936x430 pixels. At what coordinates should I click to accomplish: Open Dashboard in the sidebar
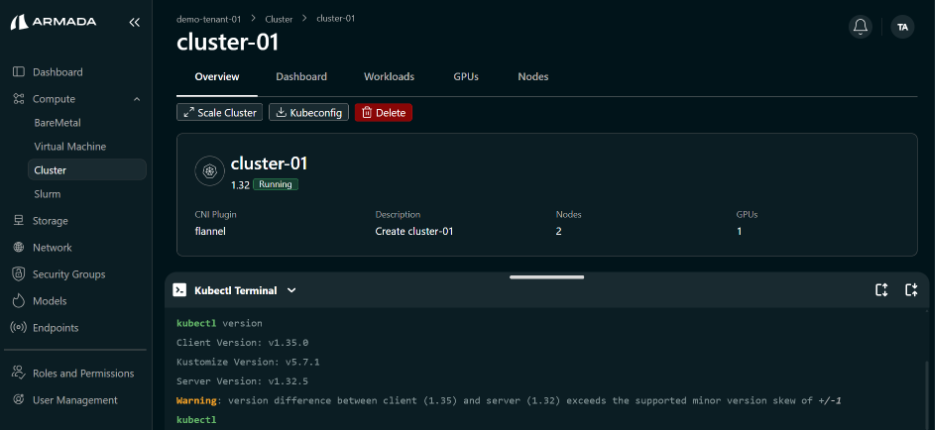coord(57,72)
